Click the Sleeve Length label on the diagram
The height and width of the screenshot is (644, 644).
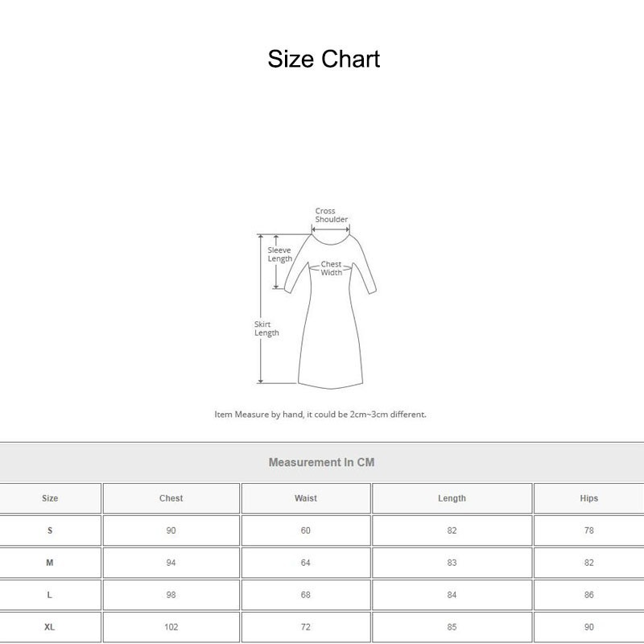[279, 255]
